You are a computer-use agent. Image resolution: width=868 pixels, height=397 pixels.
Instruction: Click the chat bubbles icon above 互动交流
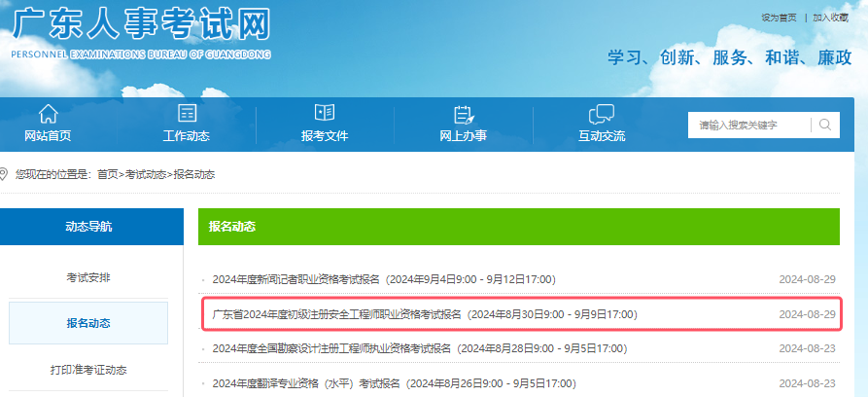pos(602,114)
